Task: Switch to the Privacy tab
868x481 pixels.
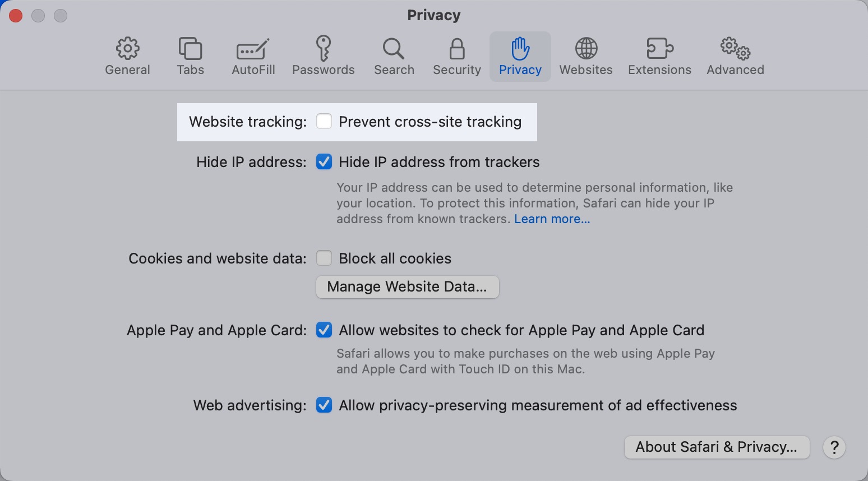Action: coord(520,56)
